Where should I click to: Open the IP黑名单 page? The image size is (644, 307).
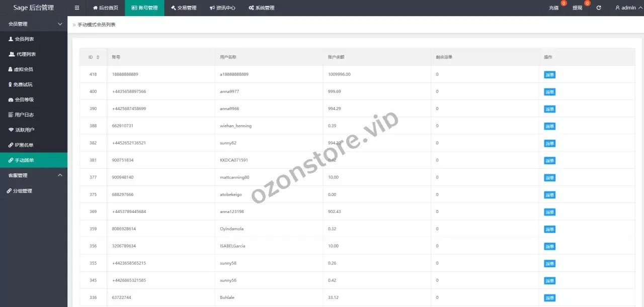(21, 145)
